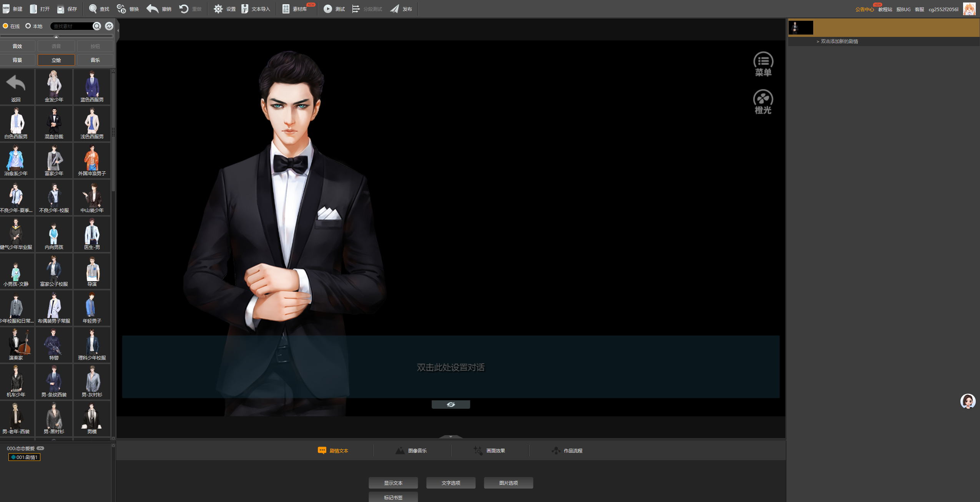Toggle dialog box visibility eye button
The height and width of the screenshot is (502, 980).
[450, 404]
